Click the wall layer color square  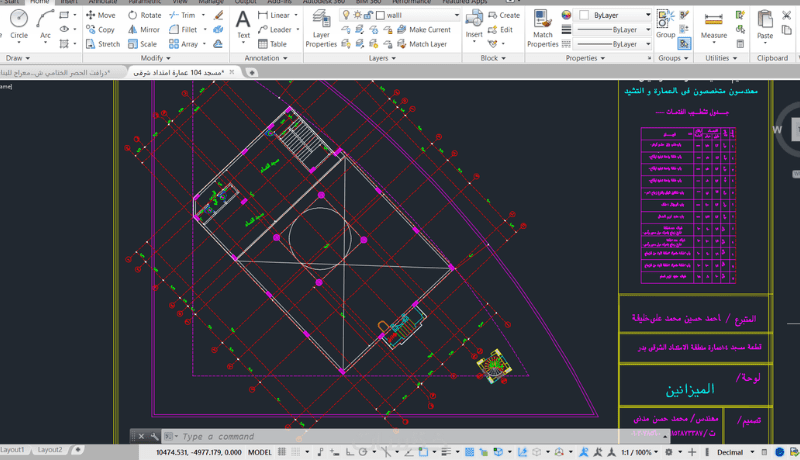(380, 15)
